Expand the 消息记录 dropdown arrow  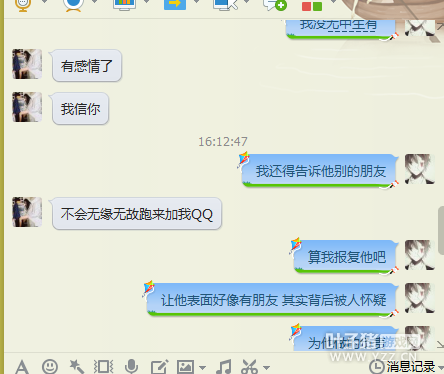click(441, 368)
